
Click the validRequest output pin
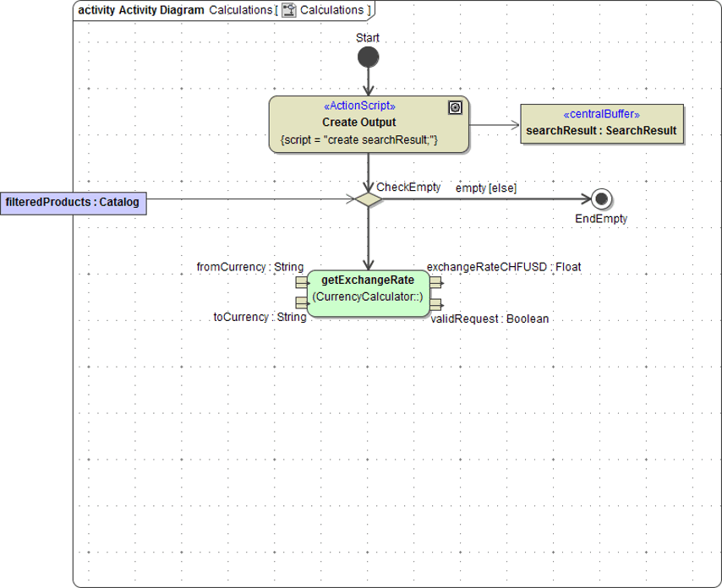point(435,304)
